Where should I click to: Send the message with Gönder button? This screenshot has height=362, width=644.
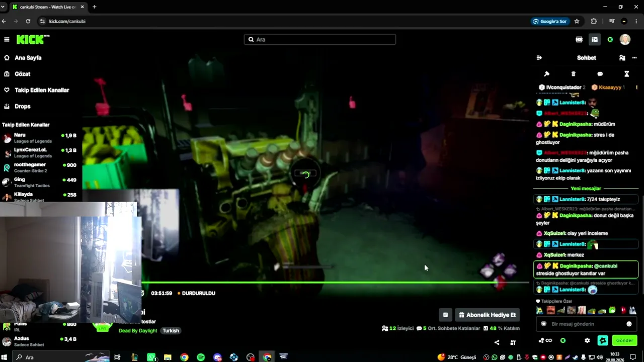tap(624, 340)
